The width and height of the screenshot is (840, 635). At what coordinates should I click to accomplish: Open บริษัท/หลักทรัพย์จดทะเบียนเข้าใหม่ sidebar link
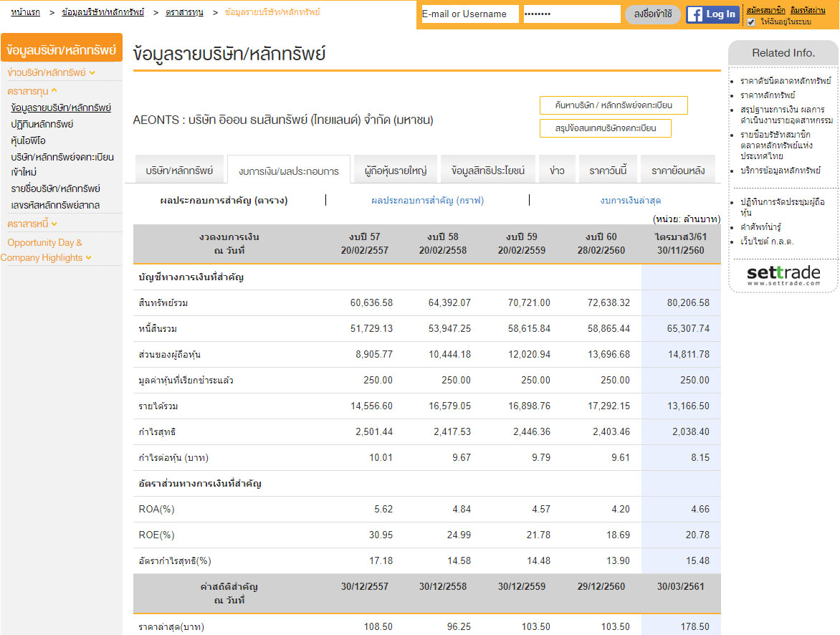coord(62,165)
